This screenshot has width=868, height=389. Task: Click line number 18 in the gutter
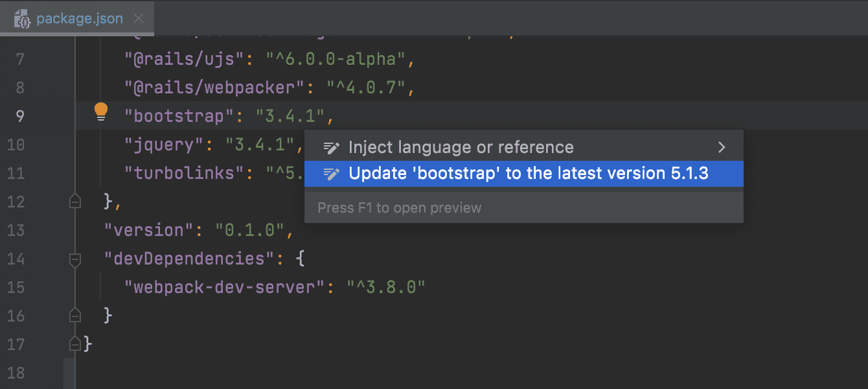point(15,373)
